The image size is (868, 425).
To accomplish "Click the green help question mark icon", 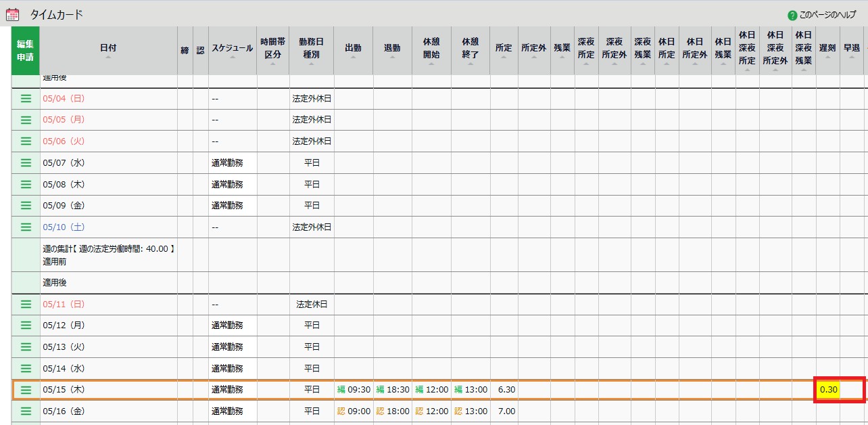I will click(792, 15).
